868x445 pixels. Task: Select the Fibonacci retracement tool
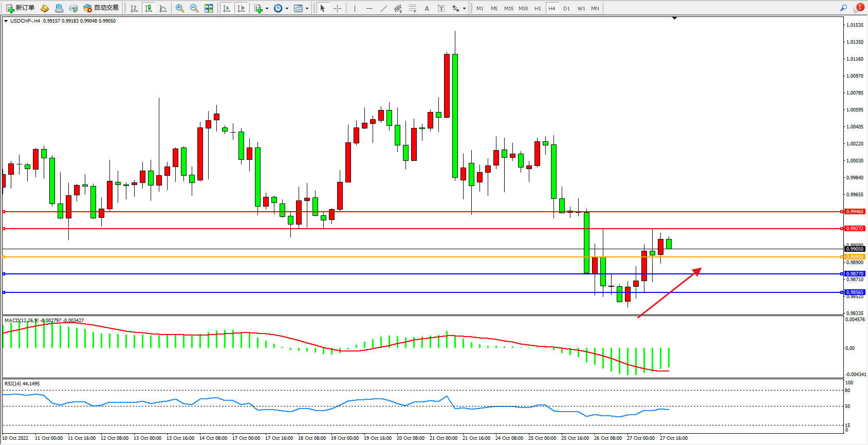coord(412,8)
